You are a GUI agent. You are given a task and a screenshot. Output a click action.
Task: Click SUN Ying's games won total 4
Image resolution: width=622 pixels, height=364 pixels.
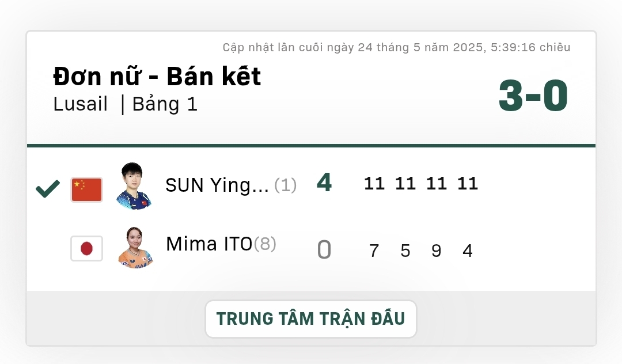point(324,183)
